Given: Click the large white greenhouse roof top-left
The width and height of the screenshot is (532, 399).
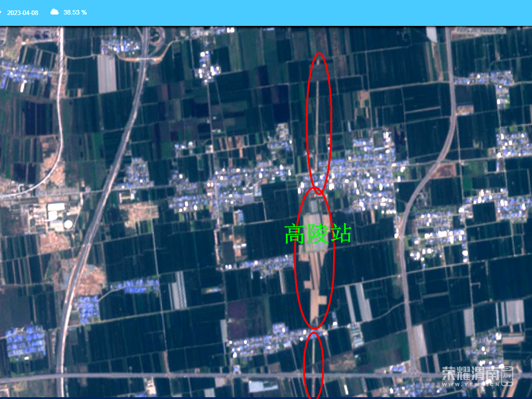Looking at the screenshot, I should point(107,74).
